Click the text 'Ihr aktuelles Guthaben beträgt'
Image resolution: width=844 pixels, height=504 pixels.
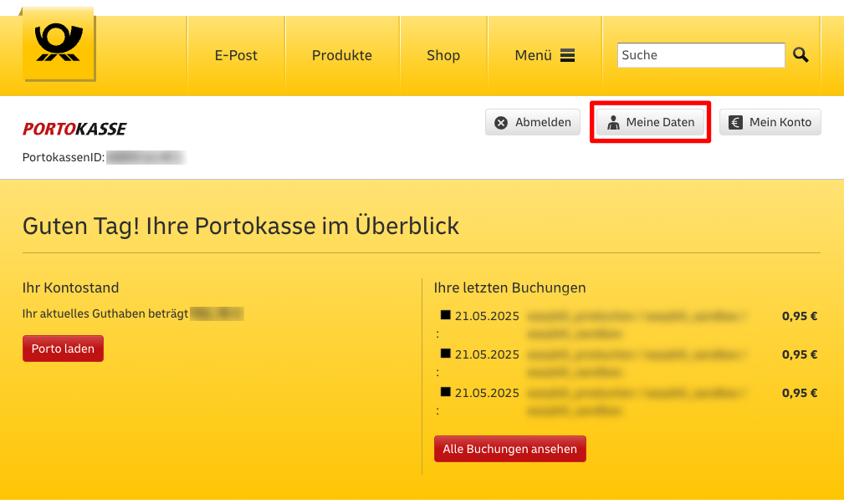coord(105,313)
